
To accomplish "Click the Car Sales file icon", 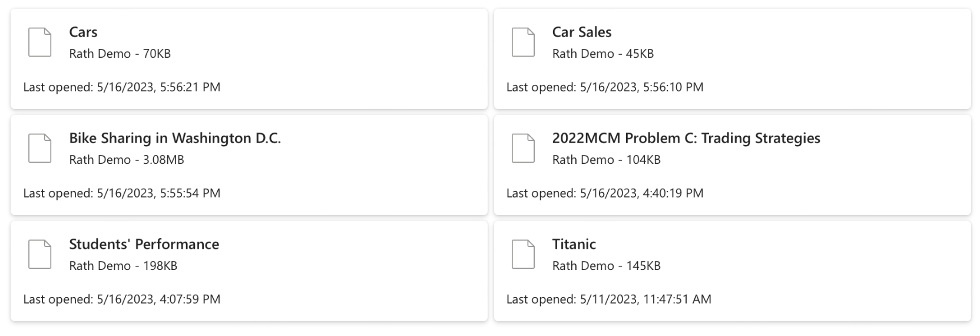I will (523, 42).
